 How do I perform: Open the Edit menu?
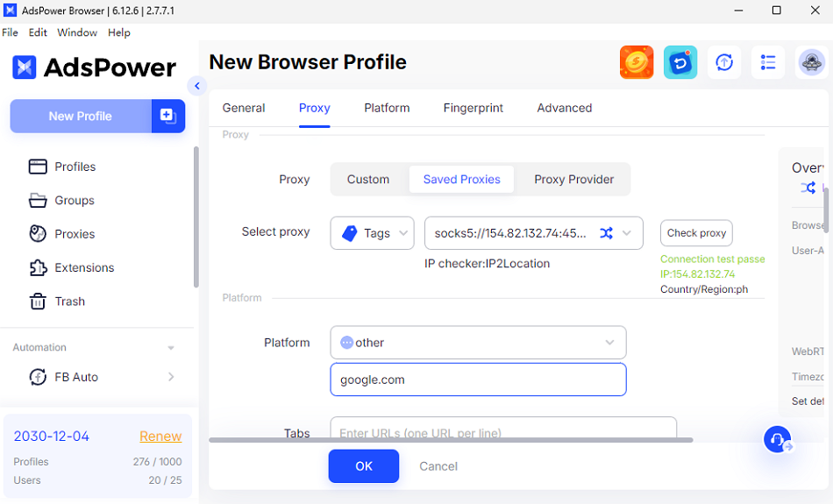pos(38,32)
